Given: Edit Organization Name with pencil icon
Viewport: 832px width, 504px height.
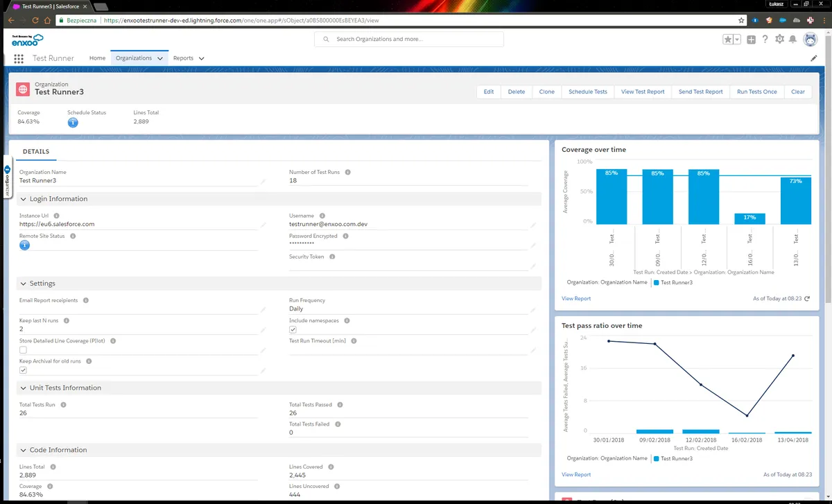Looking at the screenshot, I should pyautogui.click(x=263, y=181).
